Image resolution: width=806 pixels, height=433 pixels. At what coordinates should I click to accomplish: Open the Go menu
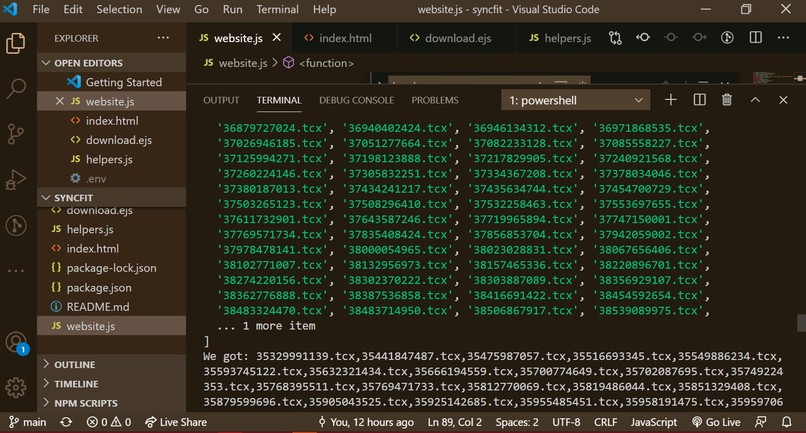coord(201,9)
